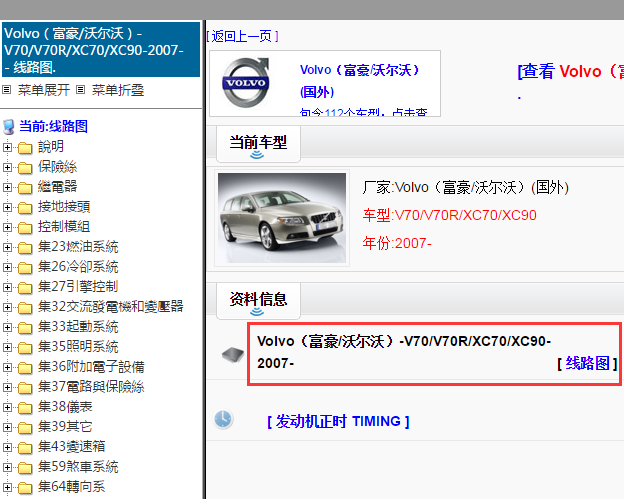Click the gray chip icon beside the 线路图 entry
Viewport: 624px width, 499px height.
(233, 354)
